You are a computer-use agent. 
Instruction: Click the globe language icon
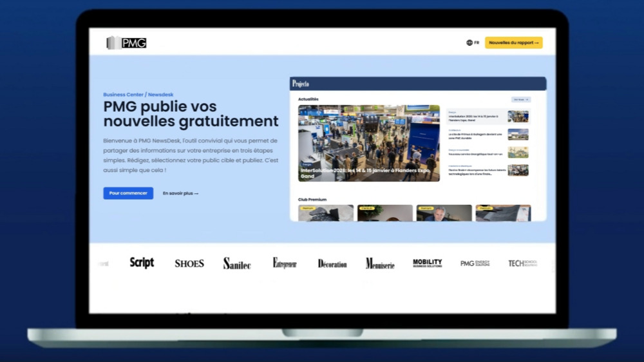[x=469, y=43]
